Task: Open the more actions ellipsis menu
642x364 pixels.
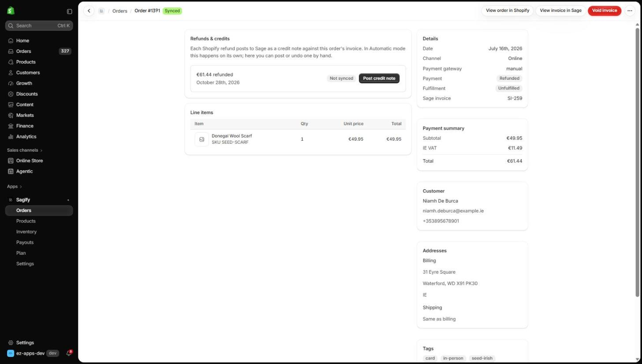Action: [630, 11]
